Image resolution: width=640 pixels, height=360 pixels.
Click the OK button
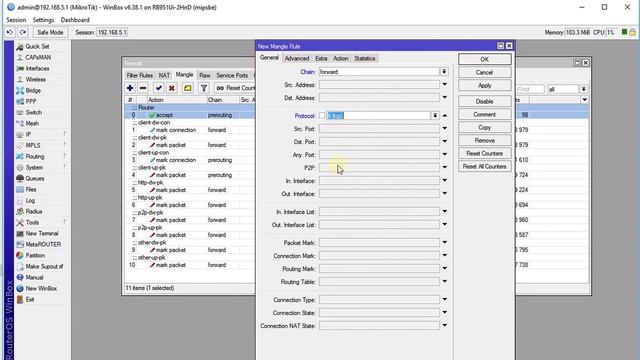[484, 60]
